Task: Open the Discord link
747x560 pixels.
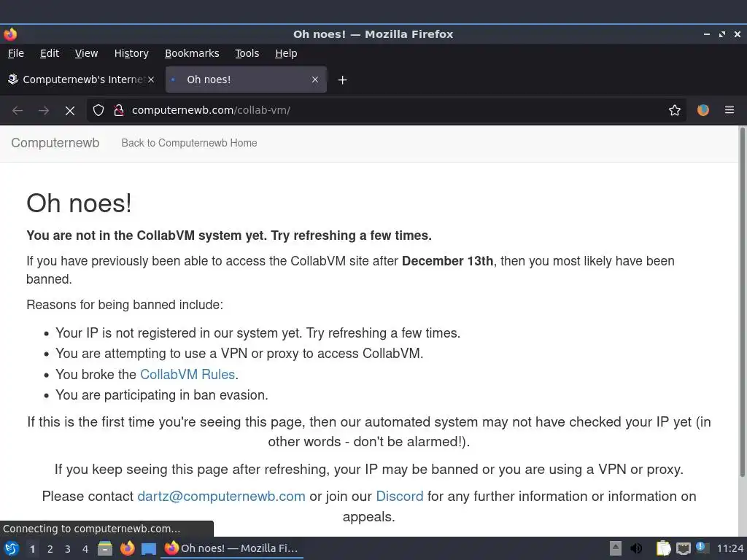Action: point(399,496)
